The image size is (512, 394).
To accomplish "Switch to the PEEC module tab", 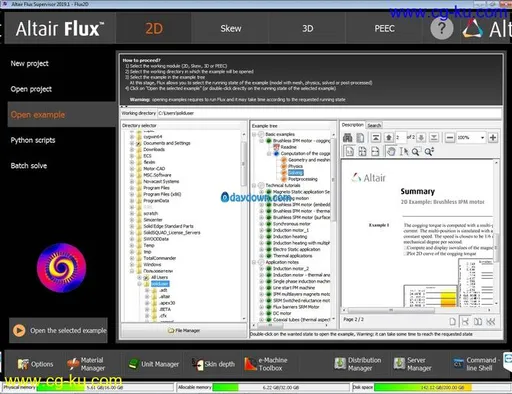I will pos(384,29).
